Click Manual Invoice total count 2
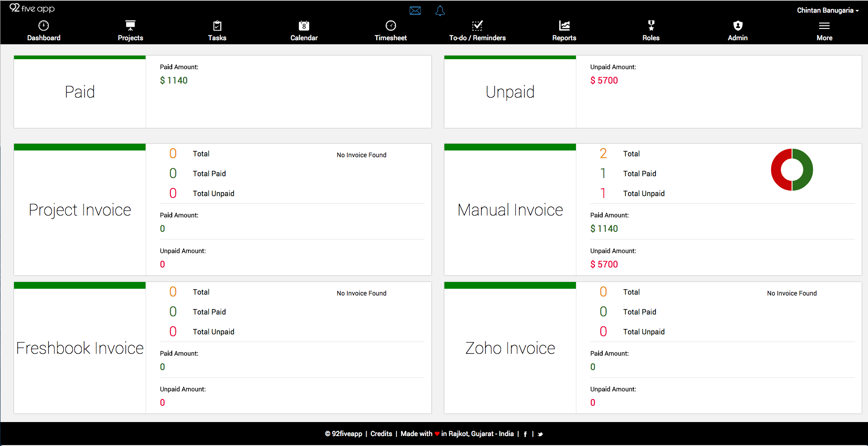 click(603, 154)
